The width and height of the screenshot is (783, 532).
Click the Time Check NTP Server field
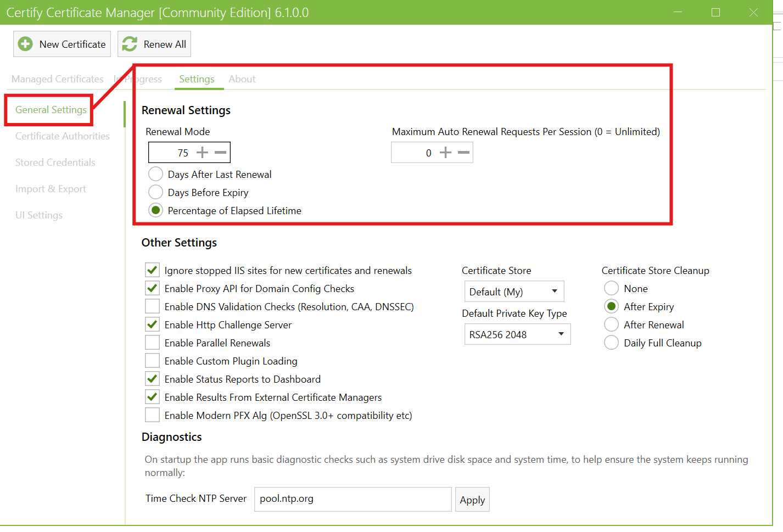[353, 499]
